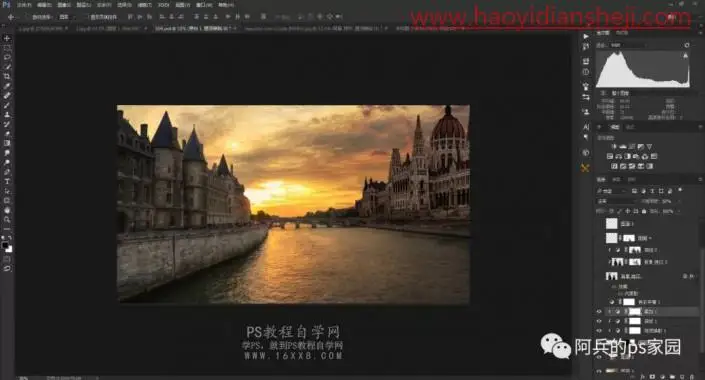Screen dimensions: 705x380
Task: Open the File menu
Action: (x=24, y=5)
